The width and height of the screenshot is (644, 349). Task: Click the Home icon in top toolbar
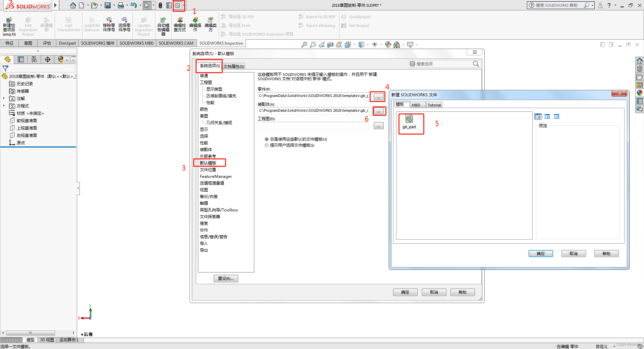click(73, 5)
